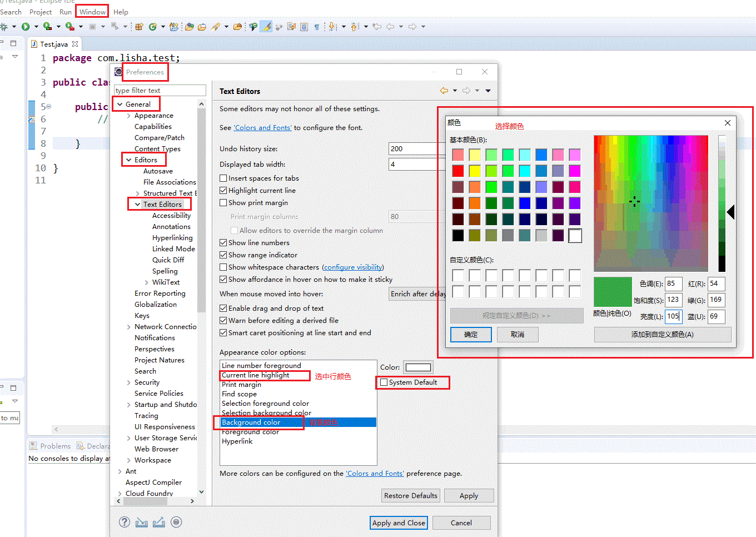Open the Color swatch button for appearance option
Screen dimensions: 756x537
pos(418,367)
